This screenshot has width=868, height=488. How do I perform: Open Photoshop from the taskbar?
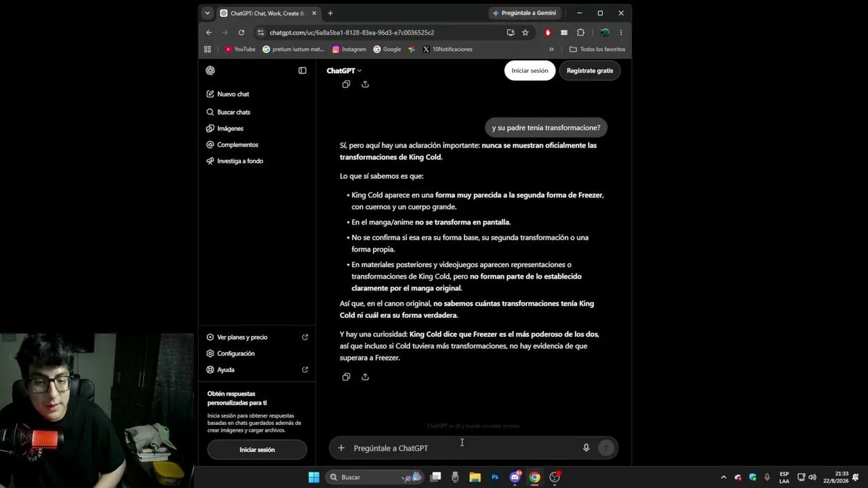tap(495, 477)
